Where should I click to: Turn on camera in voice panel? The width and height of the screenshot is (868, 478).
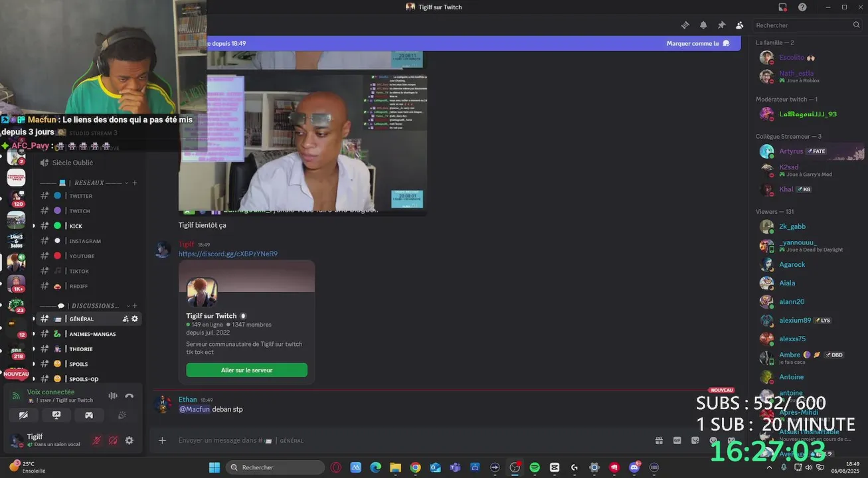click(x=24, y=415)
